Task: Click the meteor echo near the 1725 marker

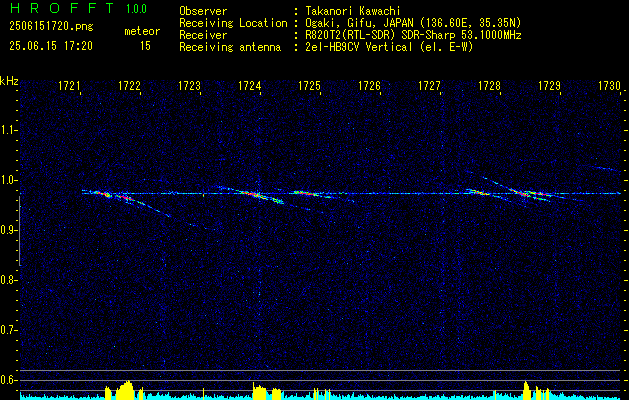Action: coord(313,195)
